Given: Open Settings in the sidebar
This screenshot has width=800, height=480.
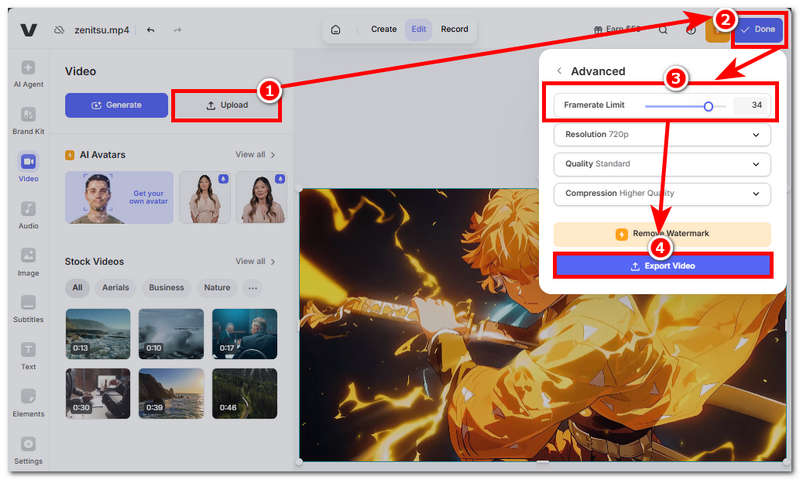Looking at the screenshot, I should click(29, 451).
